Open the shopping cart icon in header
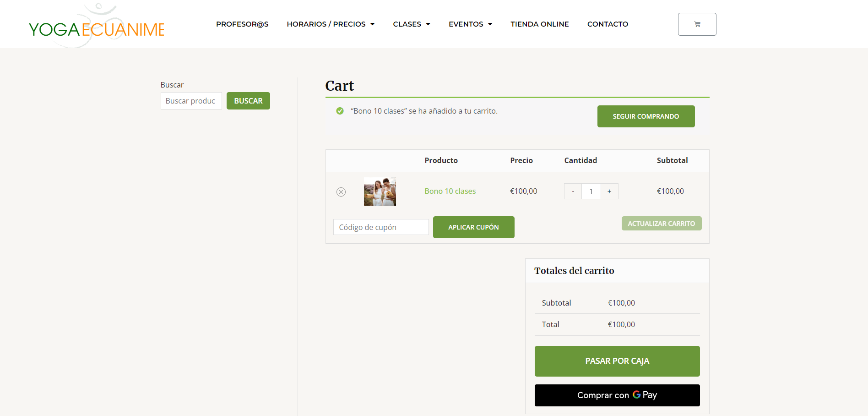The height and width of the screenshot is (416, 868). [697, 24]
